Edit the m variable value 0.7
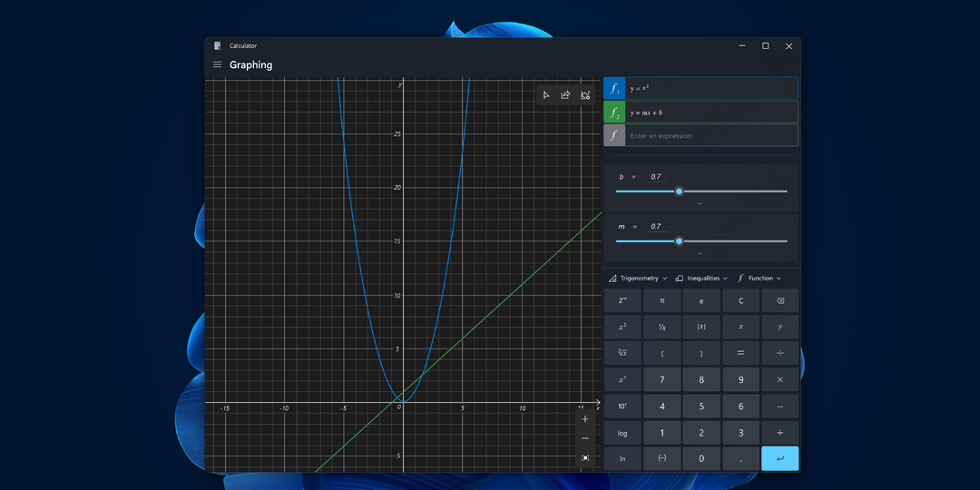This screenshot has width=980, height=490. tap(656, 226)
